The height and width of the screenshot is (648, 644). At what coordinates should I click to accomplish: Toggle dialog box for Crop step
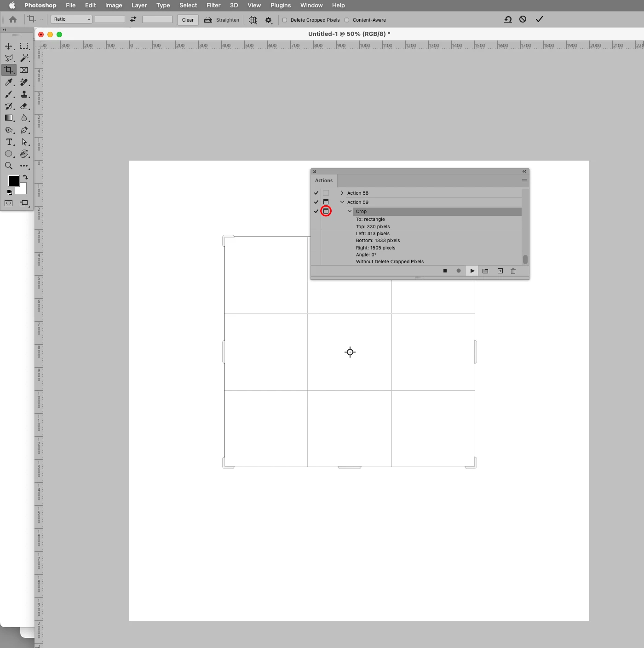tap(326, 211)
